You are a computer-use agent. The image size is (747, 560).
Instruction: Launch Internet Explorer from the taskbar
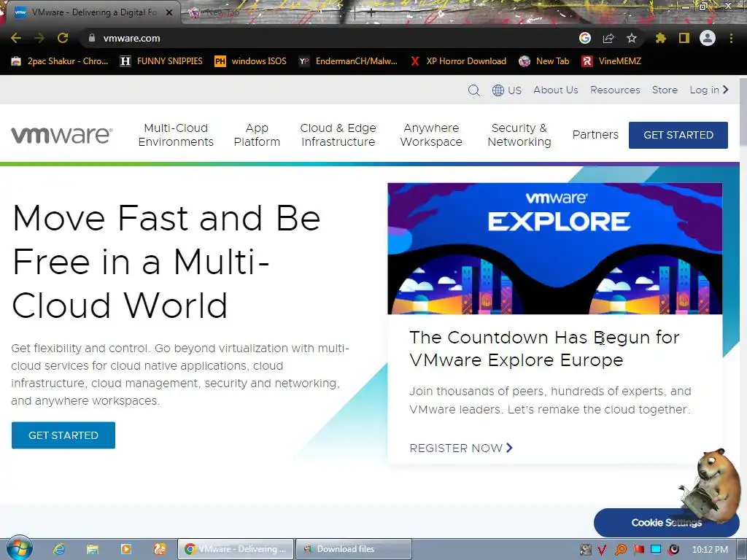coord(59,549)
